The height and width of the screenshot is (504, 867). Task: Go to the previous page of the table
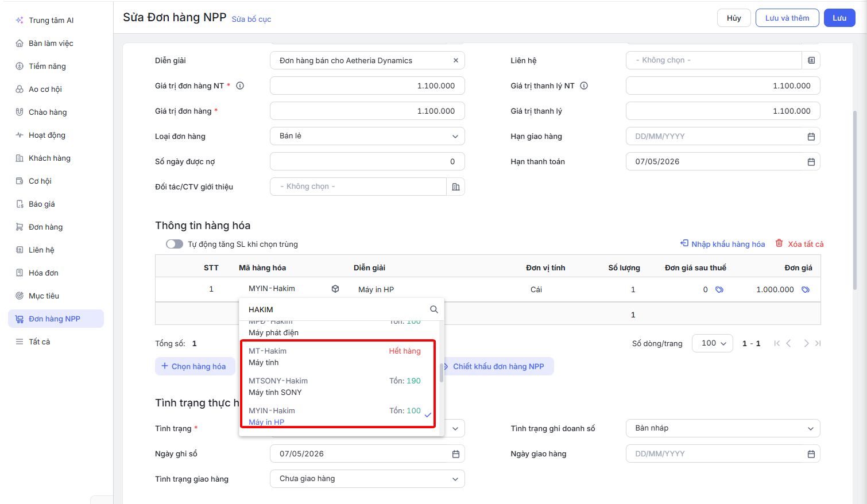pyautogui.click(x=789, y=343)
